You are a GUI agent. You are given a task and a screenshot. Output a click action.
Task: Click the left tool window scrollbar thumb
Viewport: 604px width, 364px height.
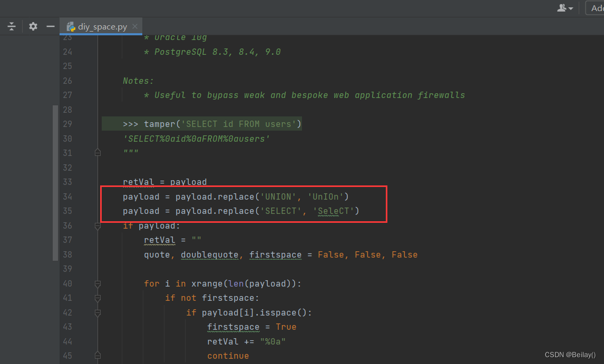[x=55, y=183]
